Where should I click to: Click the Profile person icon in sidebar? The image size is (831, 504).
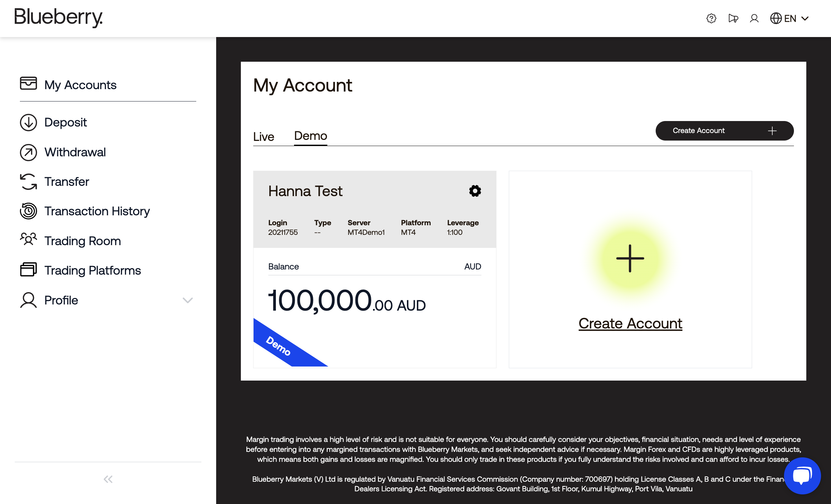coord(28,300)
